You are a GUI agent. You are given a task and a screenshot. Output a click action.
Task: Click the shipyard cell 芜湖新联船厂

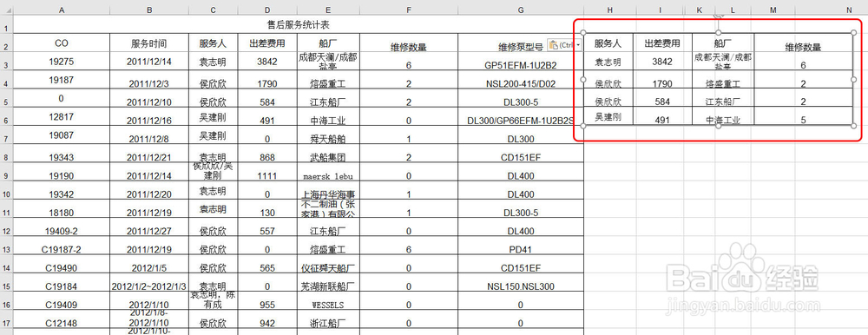click(328, 283)
